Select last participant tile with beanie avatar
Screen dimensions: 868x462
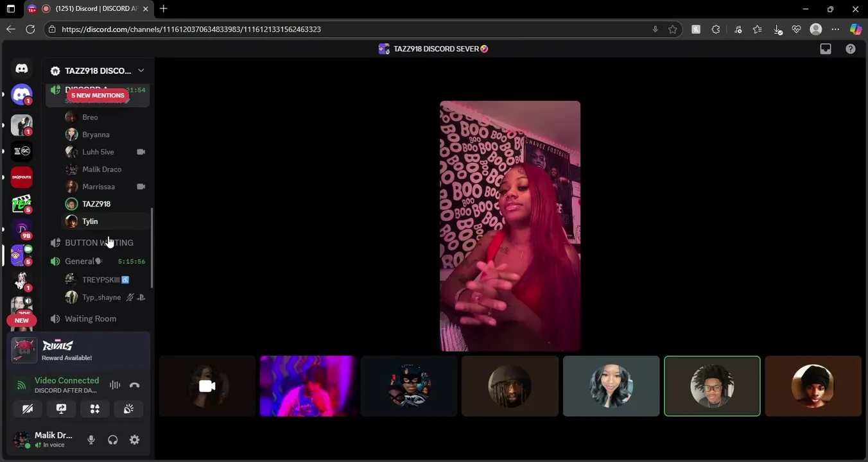click(813, 386)
